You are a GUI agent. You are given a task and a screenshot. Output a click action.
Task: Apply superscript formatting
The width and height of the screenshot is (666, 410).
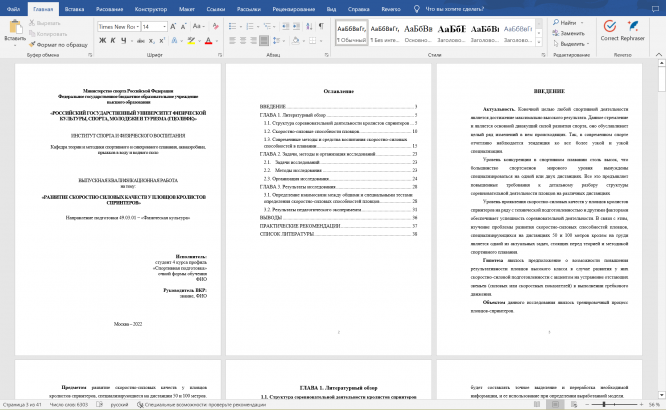tap(162, 41)
